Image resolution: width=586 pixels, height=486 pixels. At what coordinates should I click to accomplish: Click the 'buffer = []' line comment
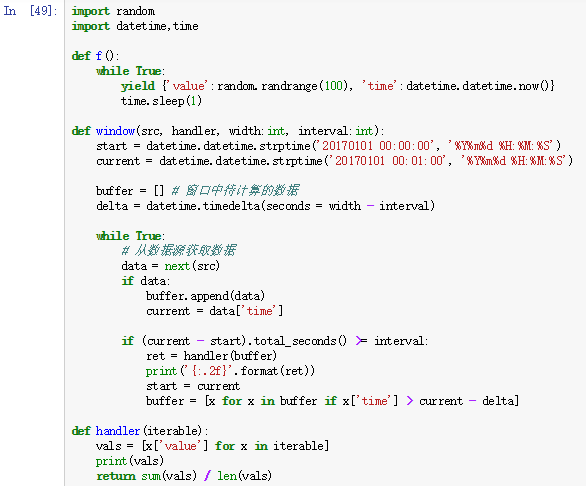(235, 191)
